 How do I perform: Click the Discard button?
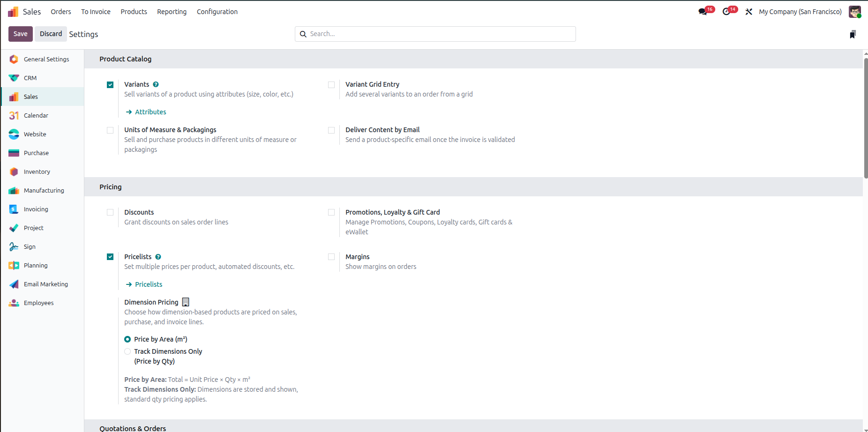point(51,34)
